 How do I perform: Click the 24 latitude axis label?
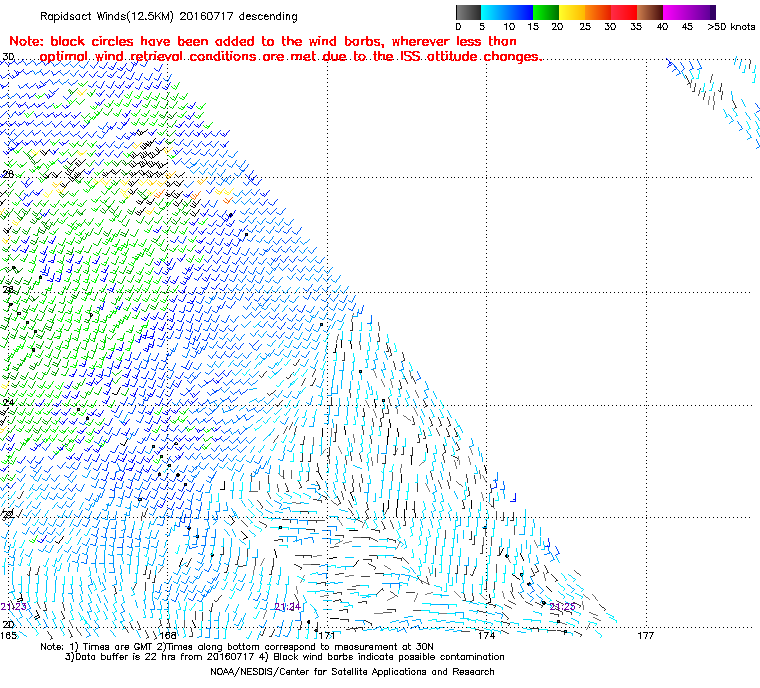click(x=8, y=402)
